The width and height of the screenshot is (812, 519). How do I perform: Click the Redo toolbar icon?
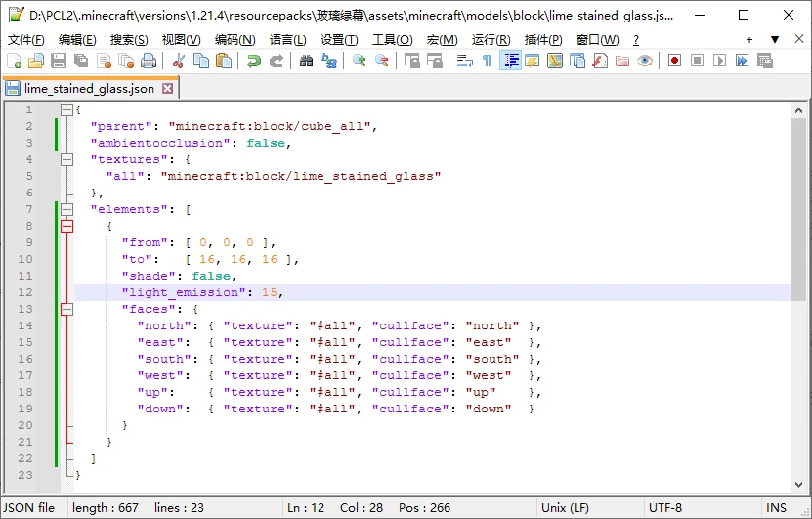point(277,62)
